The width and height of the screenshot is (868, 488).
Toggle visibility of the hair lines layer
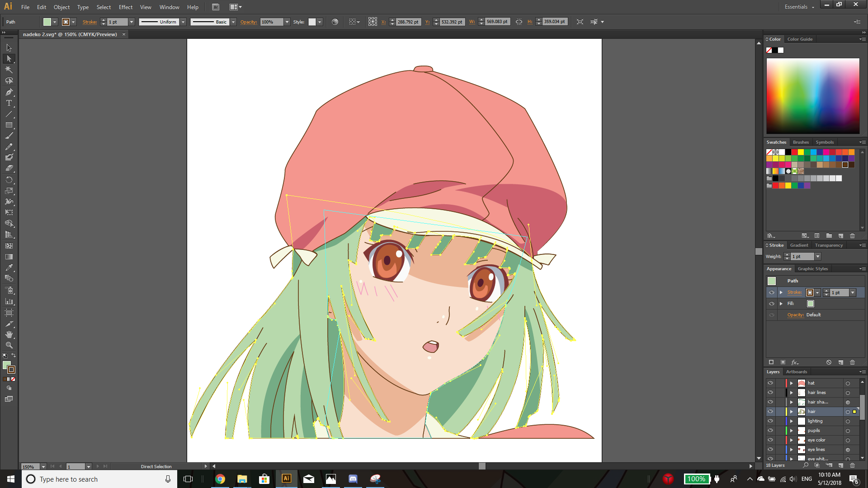770,392
